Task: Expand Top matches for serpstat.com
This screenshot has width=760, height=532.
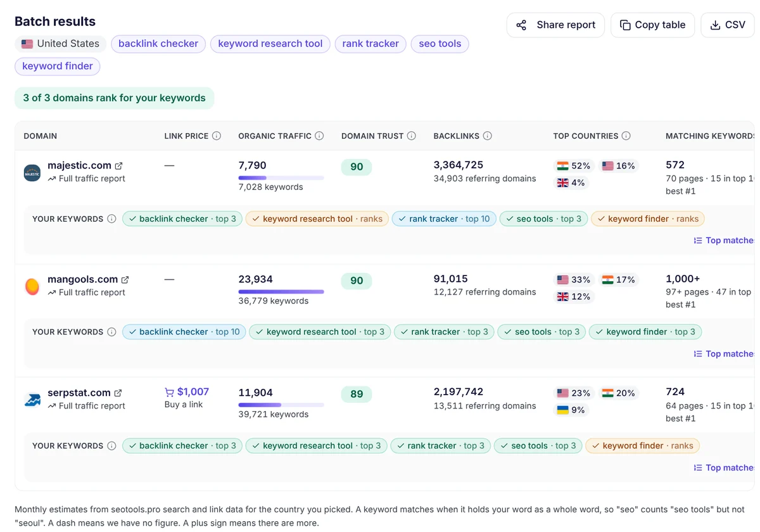Action: coord(724,468)
